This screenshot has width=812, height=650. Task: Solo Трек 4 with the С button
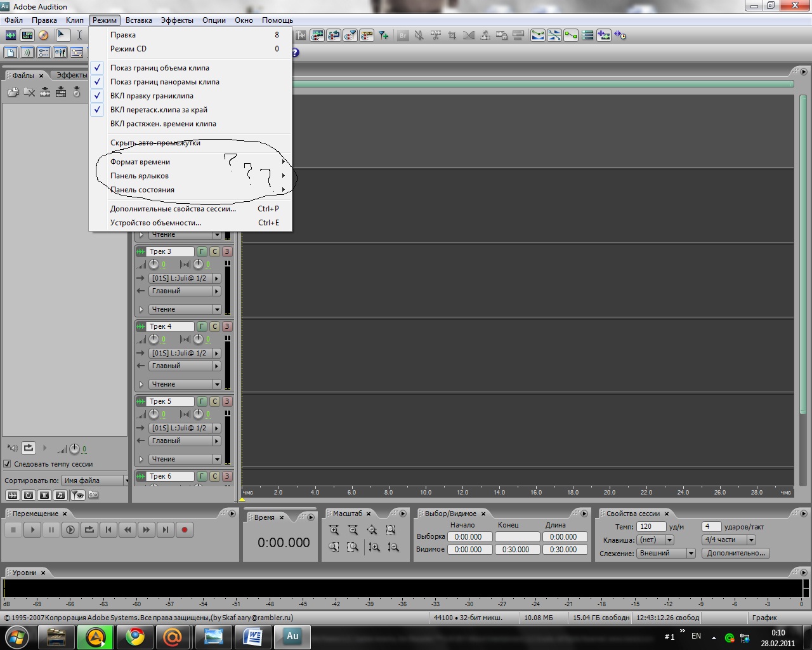click(214, 327)
